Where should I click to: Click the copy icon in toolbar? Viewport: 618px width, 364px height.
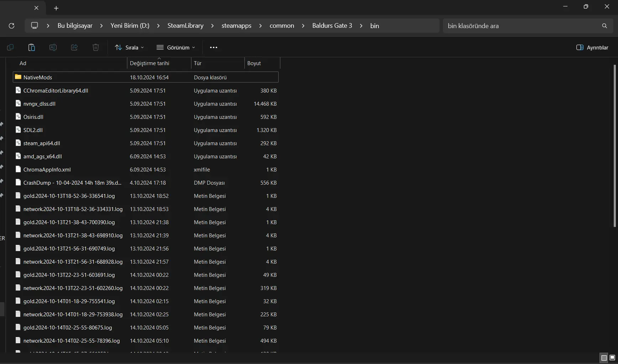point(10,47)
